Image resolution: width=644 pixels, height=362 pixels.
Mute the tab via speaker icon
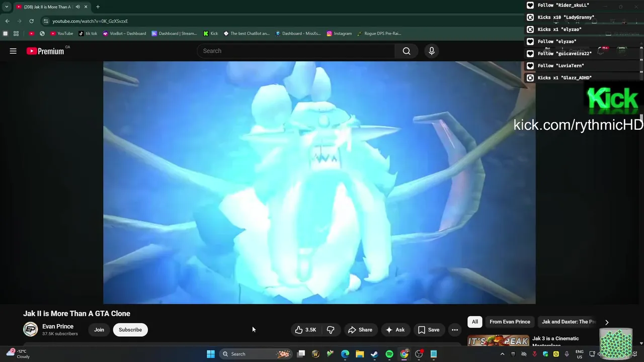[77, 7]
